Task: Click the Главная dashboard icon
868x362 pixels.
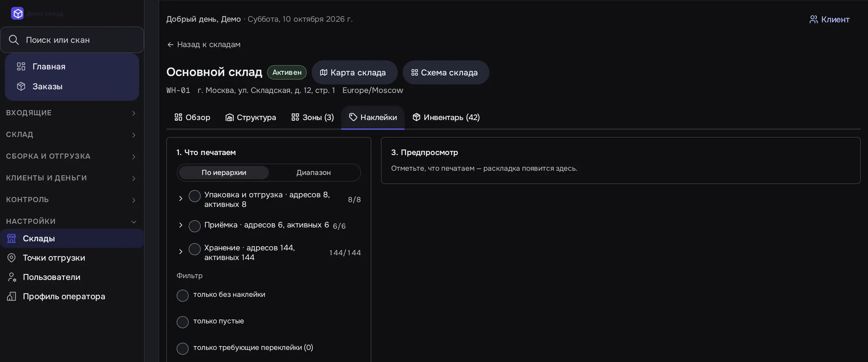Action: pos(21,66)
